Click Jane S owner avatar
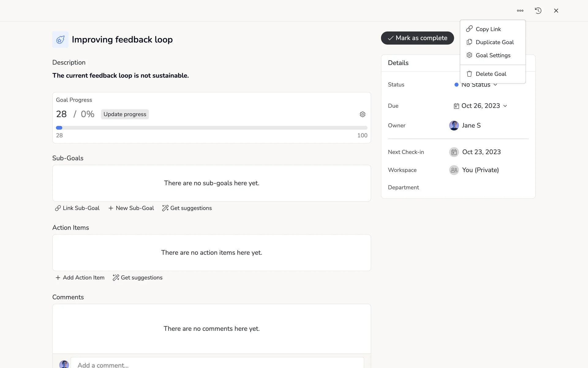This screenshot has height=368, width=588. tap(454, 125)
